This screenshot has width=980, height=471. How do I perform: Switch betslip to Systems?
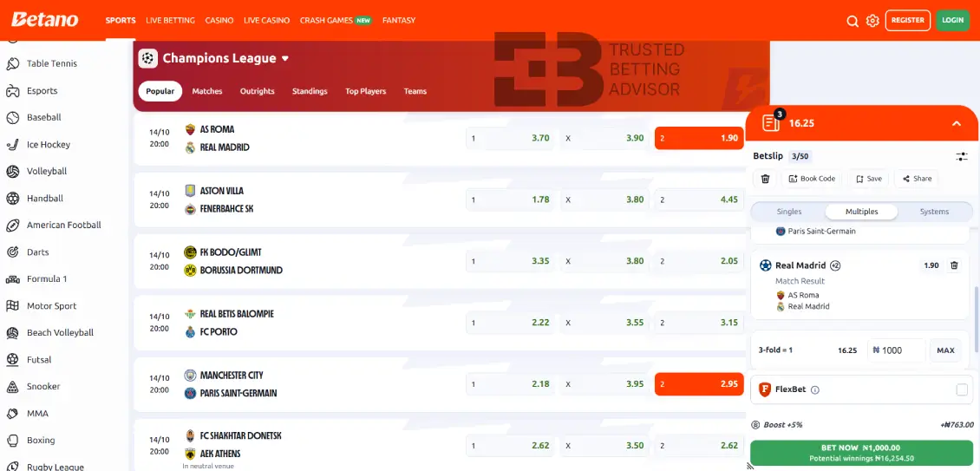[934, 212]
